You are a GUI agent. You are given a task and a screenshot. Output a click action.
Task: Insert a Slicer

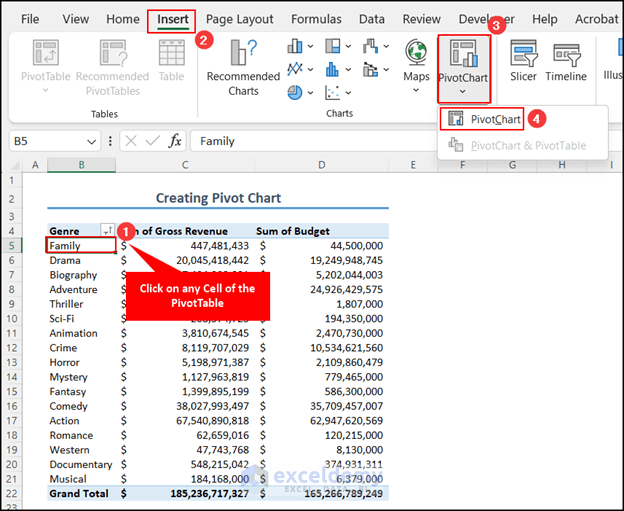pyautogui.click(x=523, y=60)
